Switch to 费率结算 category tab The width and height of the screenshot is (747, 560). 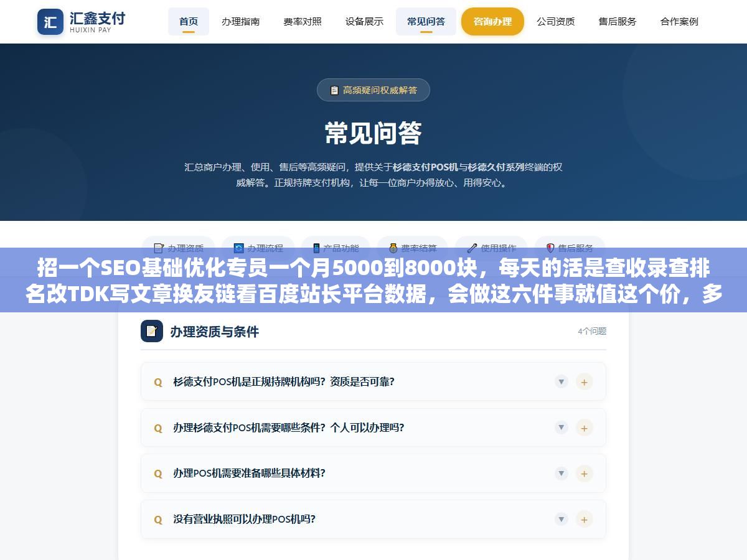(x=413, y=248)
